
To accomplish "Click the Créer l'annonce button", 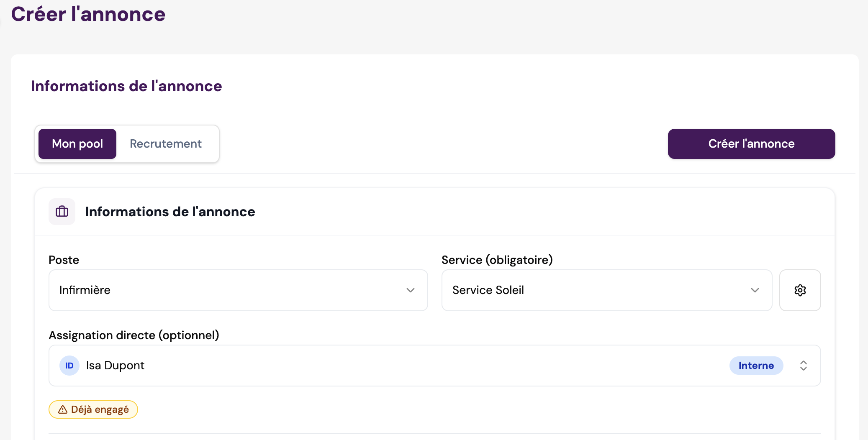I will (x=751, y=144).
